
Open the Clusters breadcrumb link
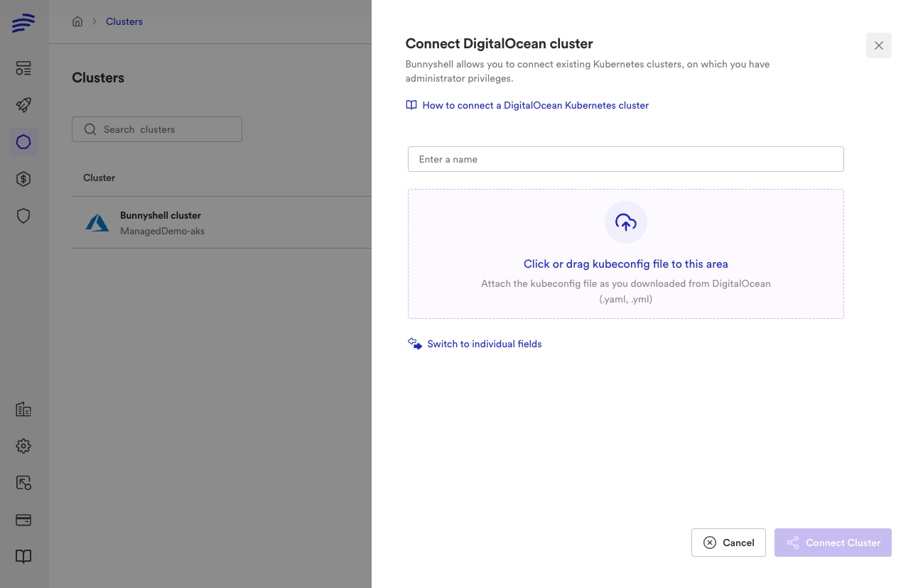124,21
